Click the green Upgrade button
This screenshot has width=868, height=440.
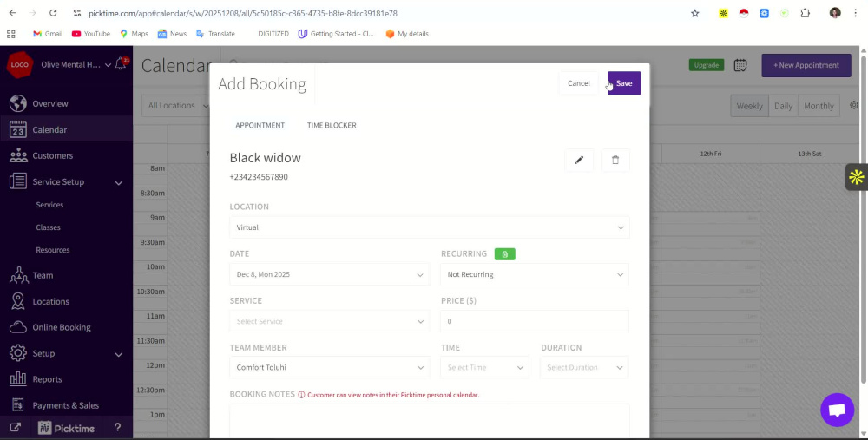click(x=707, y=65)
